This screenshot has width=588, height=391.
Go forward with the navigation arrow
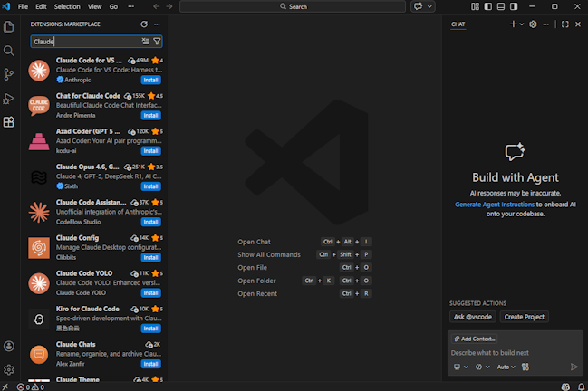[169, 6]
